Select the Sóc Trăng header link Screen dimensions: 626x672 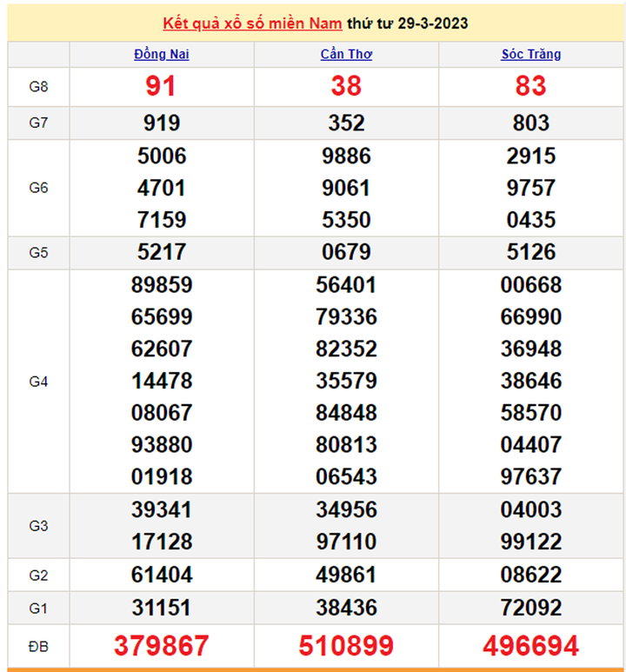531,54
